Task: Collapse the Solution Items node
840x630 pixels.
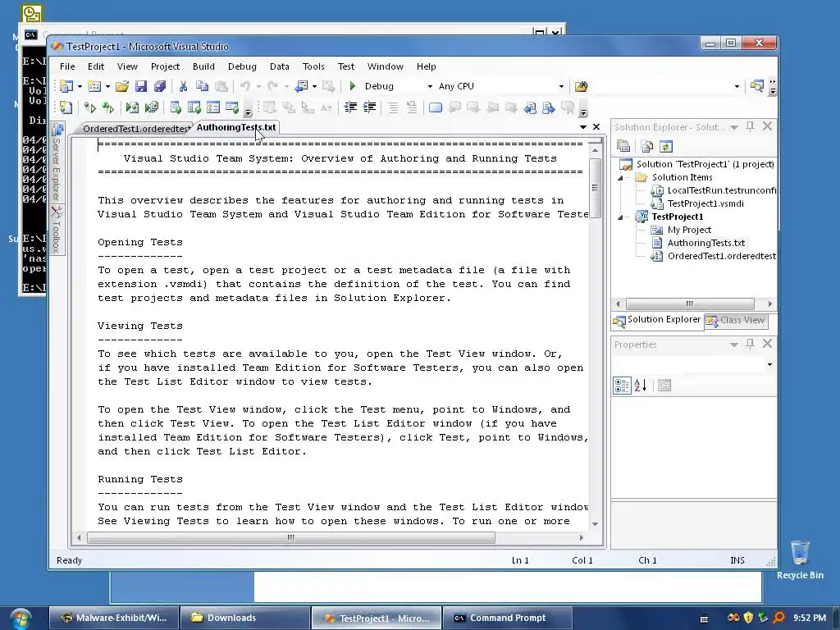Action: coord(620,178)
